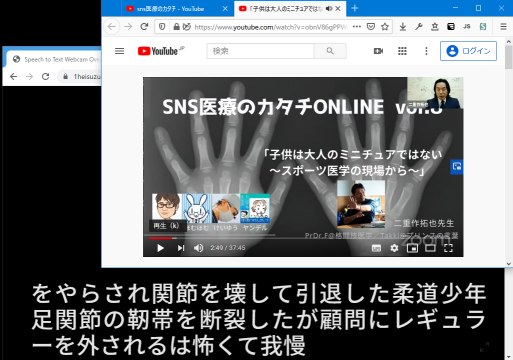Click the Firefox back arrow
Image resolution: width=513 pixels, height=360 pixels.
pyautogui.click(x=112, y=27)
